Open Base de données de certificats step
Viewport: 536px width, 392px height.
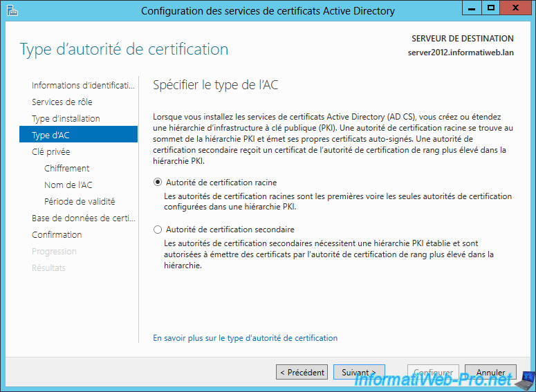click(83, 218)
